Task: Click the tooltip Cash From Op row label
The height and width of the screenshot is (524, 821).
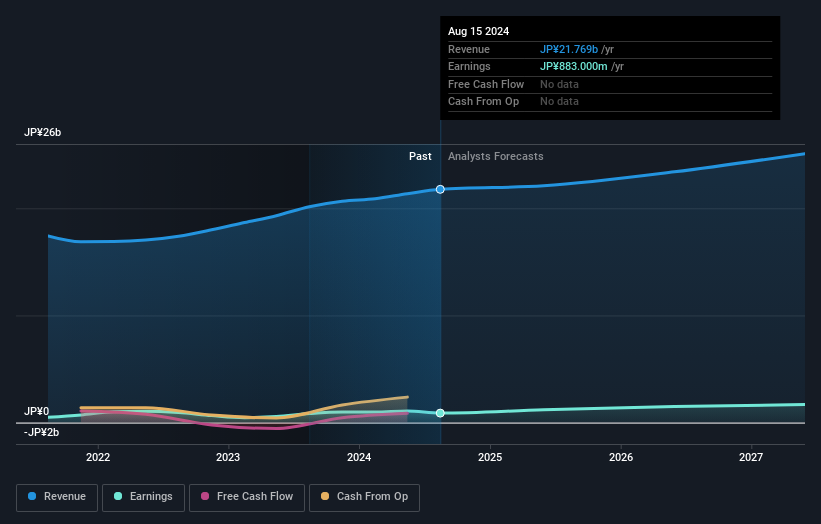Action: pyautogui.click(x=483, y=102)
